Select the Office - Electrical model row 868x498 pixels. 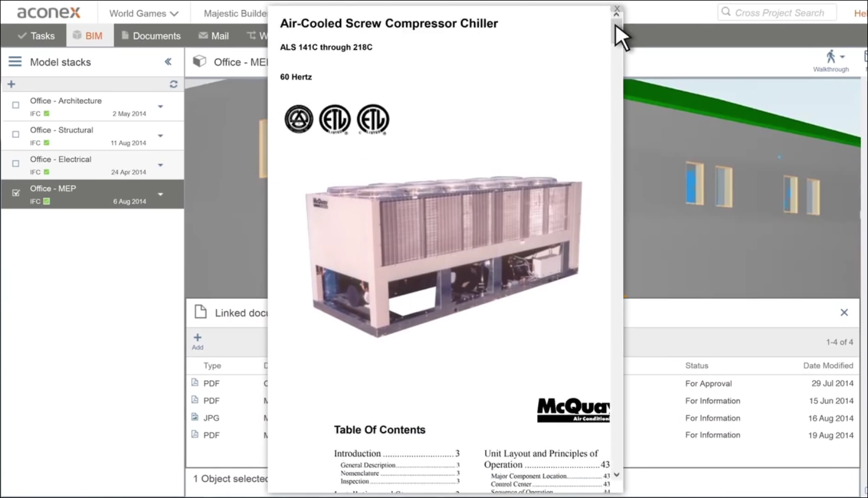(x=92, y=165)
